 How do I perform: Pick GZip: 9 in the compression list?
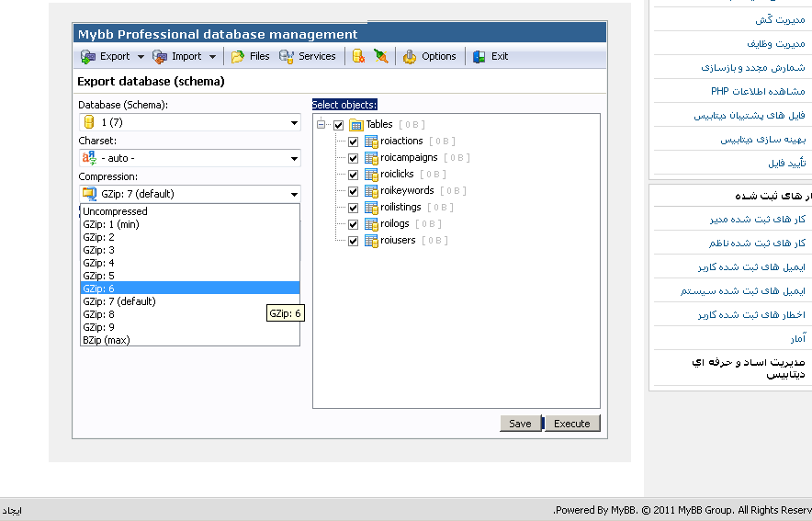(x=99, y=327)
